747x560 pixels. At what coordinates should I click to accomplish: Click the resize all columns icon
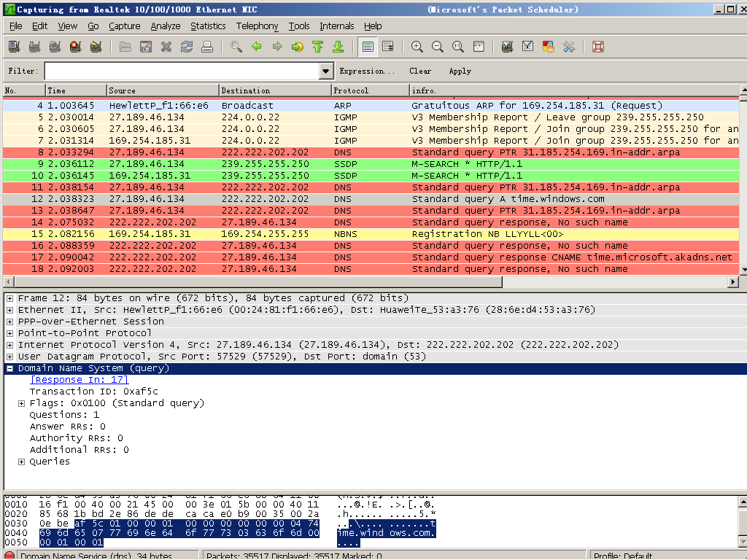point(479,47)
